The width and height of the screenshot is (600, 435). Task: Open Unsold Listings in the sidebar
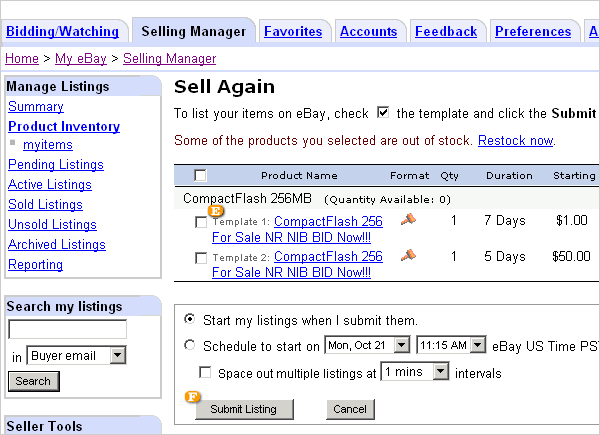pos(52,224)
